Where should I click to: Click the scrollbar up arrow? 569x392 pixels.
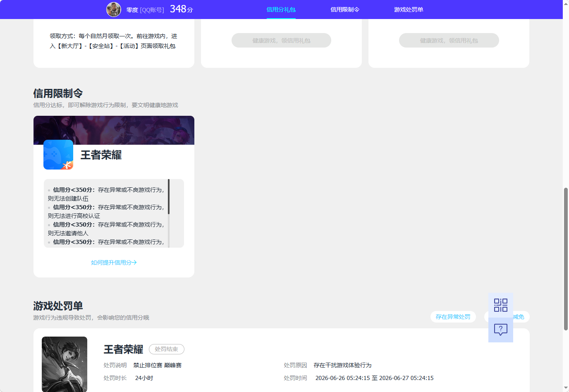click(x=566, y=4)
